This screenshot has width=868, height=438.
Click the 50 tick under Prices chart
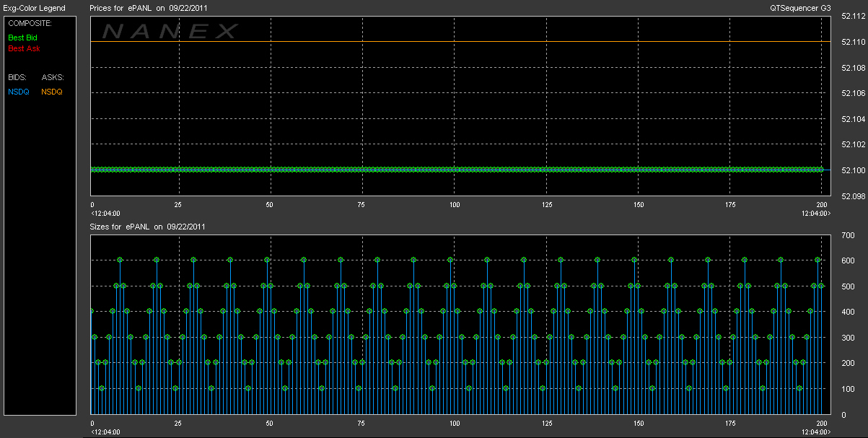(269, 205)
